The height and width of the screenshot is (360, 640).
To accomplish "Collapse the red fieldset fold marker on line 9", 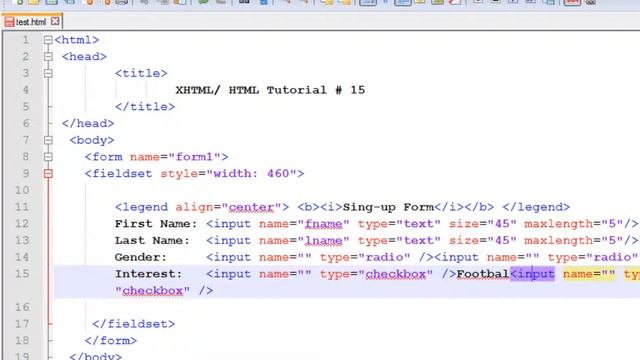I will click(48, 173).
